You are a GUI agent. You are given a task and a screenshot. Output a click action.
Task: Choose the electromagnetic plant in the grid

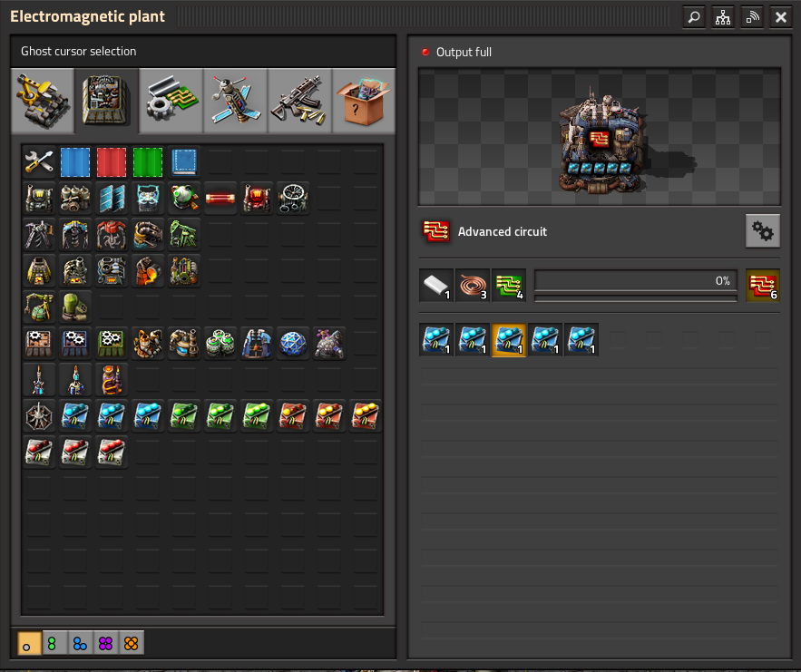(x=257, y=343)
